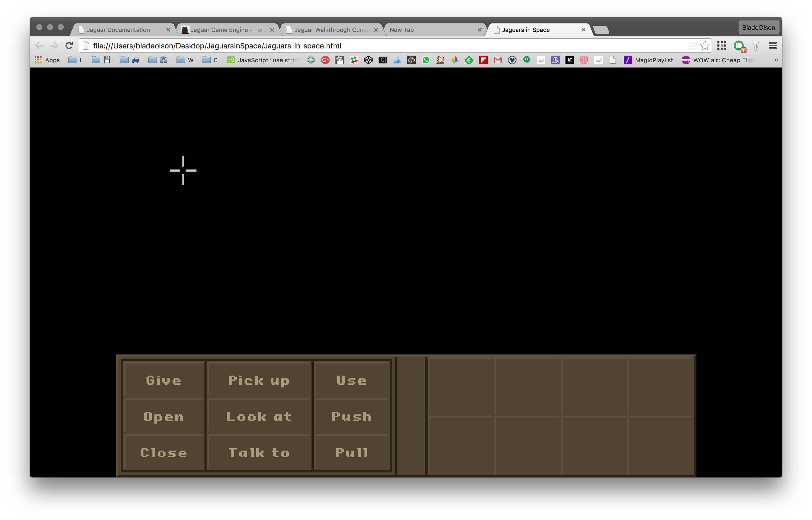812x520 pixels.
Task: Select the Talk to verb
Action: pyautogui.click(x=259, y=453)
